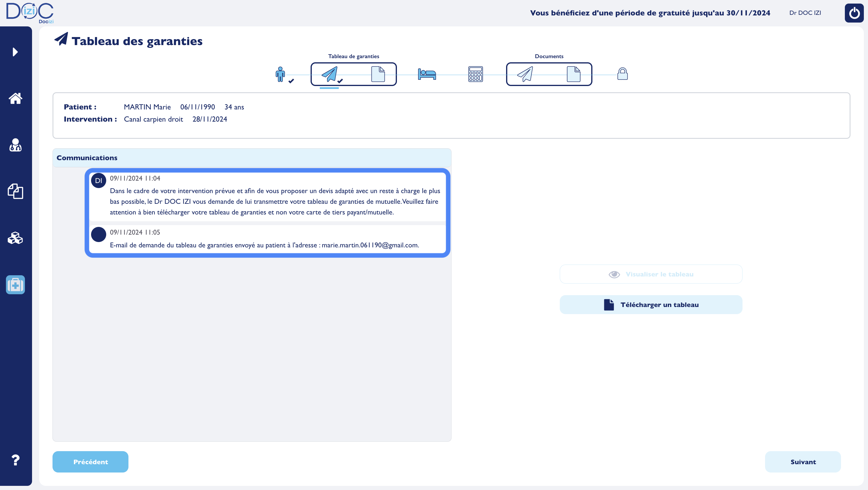Continue with the Suivant button
Image resolution: width=868 pixels, height=490 pixels.
(803, 462)
